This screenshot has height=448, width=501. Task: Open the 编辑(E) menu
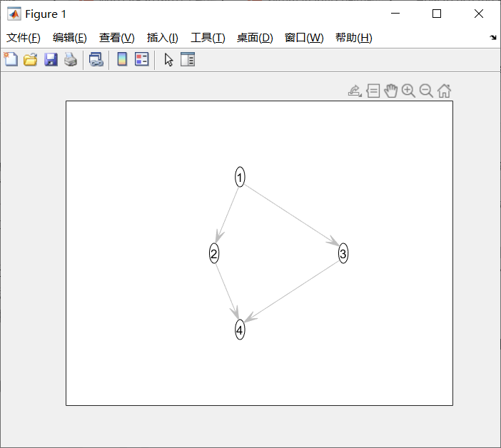point(70,38)
